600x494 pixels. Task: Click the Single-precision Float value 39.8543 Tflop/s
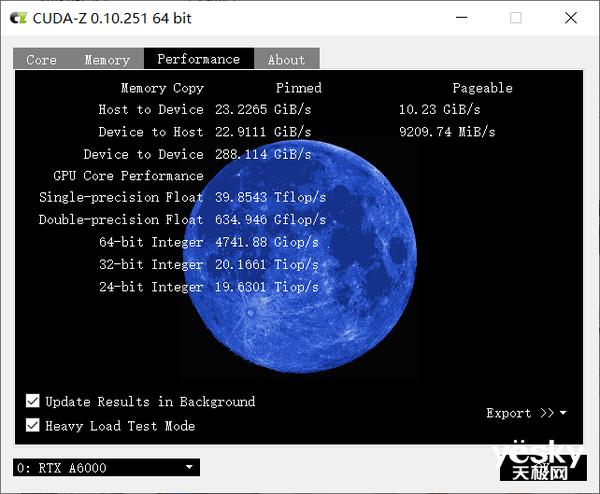point(270,197)
